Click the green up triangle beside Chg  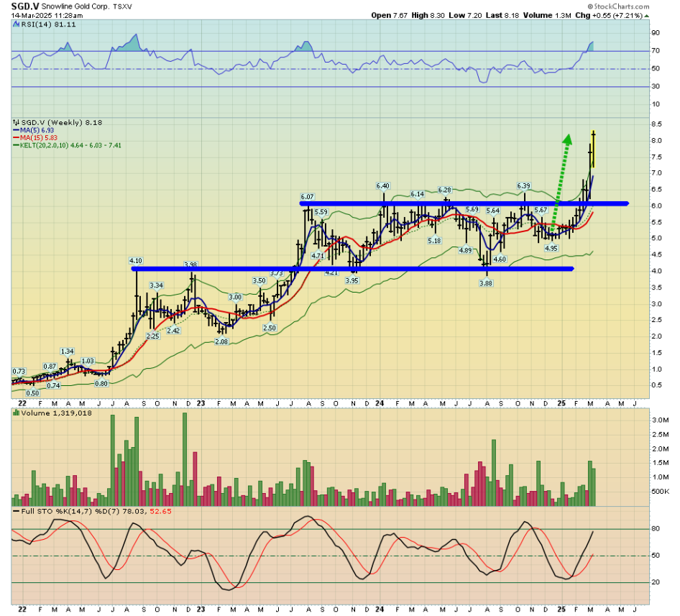(647, 16)
